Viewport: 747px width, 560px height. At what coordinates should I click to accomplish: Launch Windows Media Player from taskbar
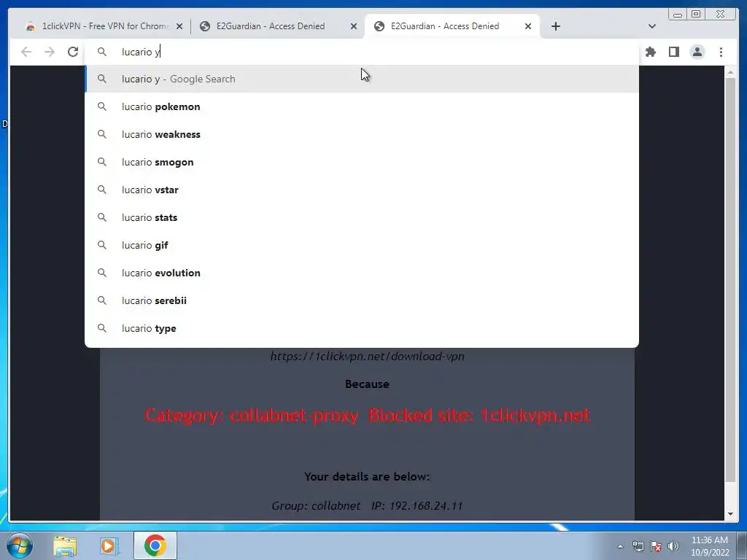click(x=108, y=545)
